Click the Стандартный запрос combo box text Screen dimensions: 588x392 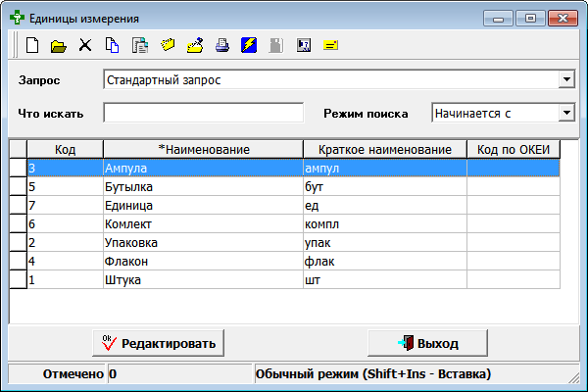164,80
